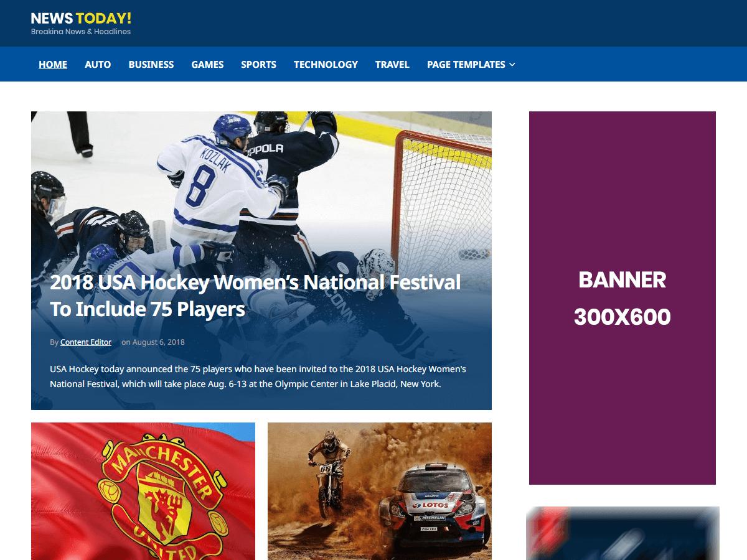
Task: Open the Page Templates menu
Action: pos(466,64)
